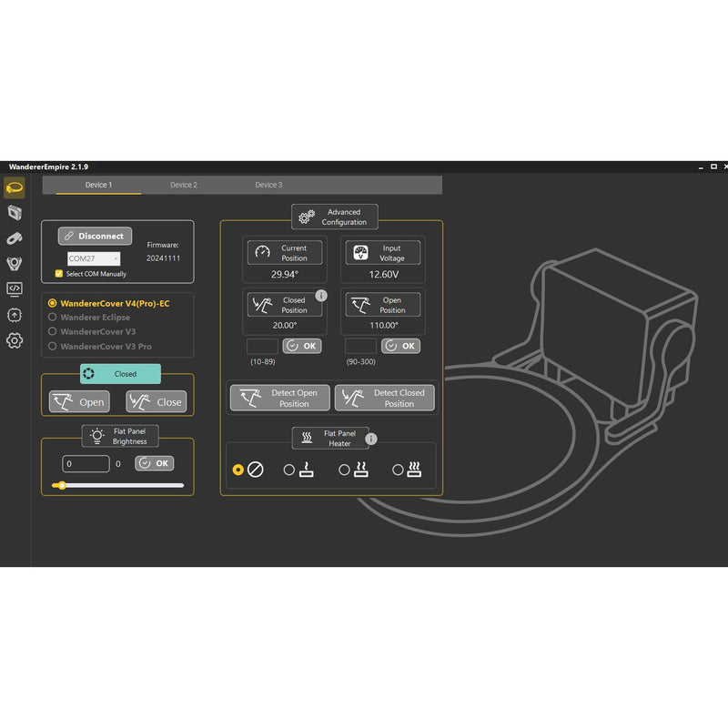
Task: Click the closed position value 20.00°
Action: (285, 326)
